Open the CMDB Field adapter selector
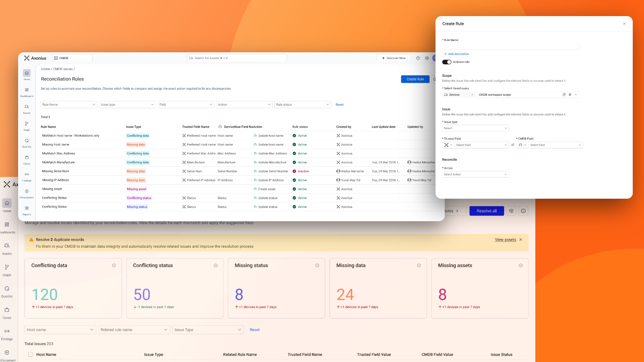This screenshot has height=362, width=644. pyautogui.click(x=522, y=145)
